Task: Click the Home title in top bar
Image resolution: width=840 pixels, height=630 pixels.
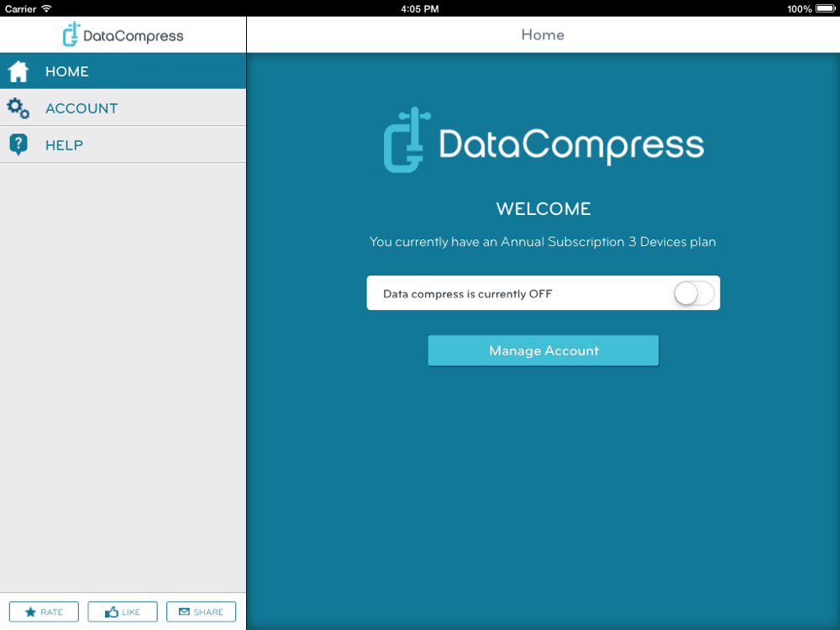Action: tap(543, 34)
